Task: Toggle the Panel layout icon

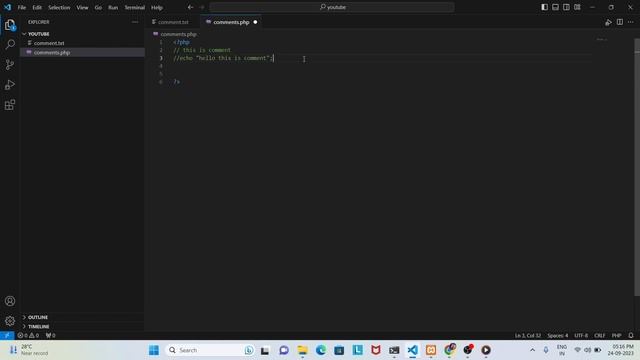Action: click(x=556, y=7)
